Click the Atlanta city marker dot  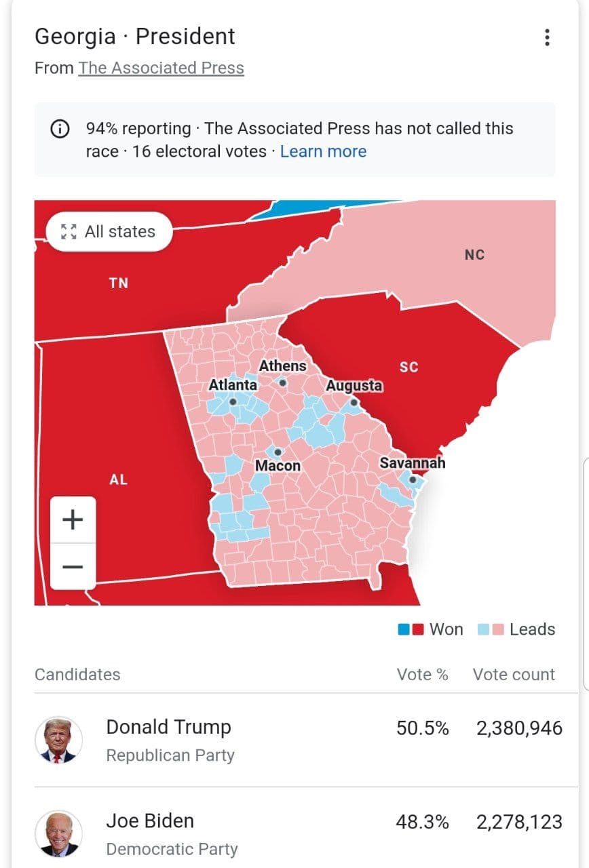(x=233, y=401)
